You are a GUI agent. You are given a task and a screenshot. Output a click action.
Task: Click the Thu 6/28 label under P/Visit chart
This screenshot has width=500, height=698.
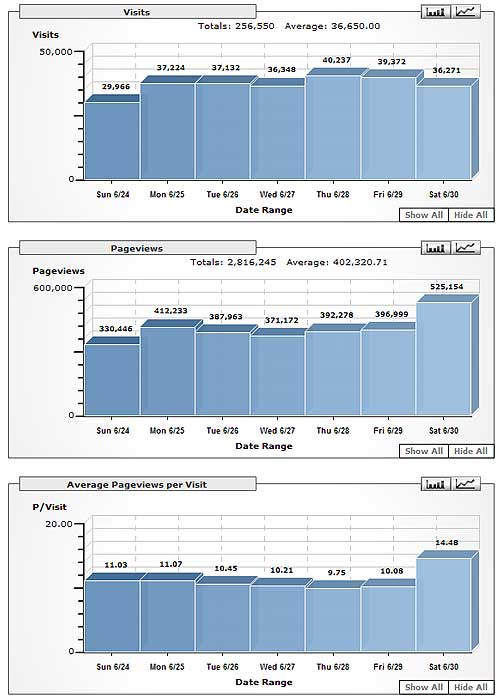coord(333,666)
